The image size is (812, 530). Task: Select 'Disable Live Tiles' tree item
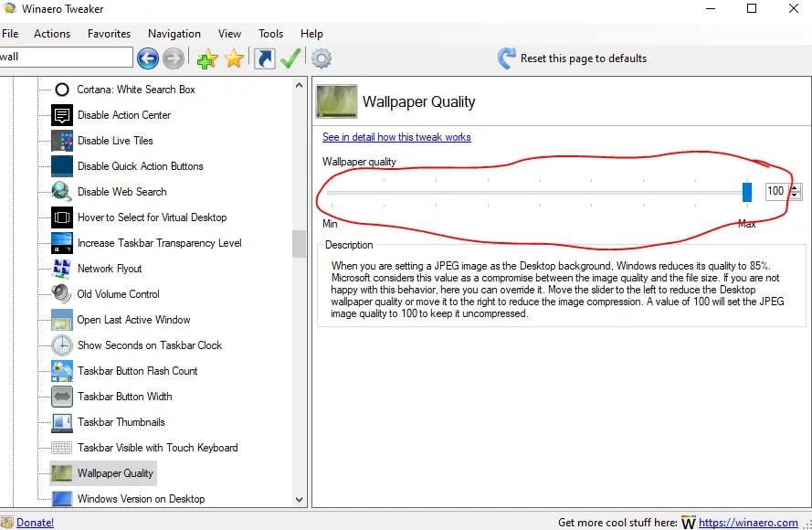[x=115, y=141]
